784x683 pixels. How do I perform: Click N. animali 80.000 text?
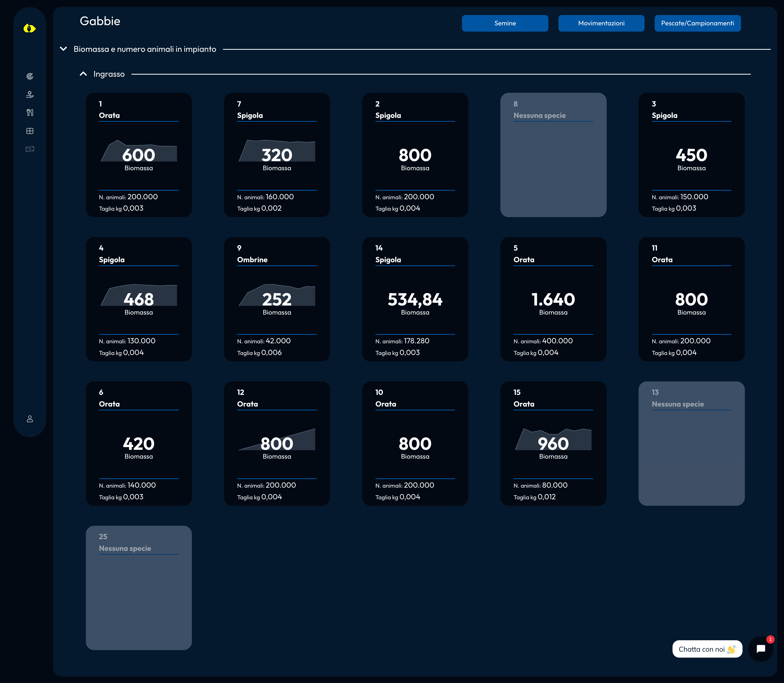click(x=540, y=486)
